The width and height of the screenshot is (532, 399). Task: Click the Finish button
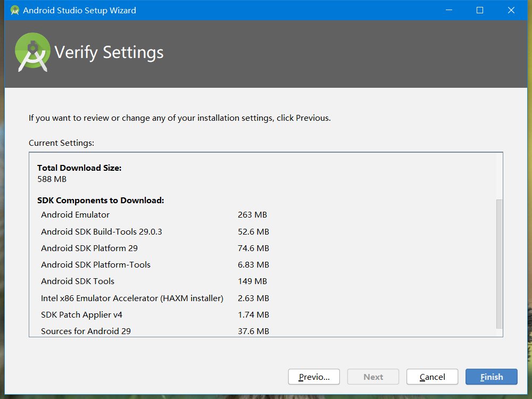[491, 376]
